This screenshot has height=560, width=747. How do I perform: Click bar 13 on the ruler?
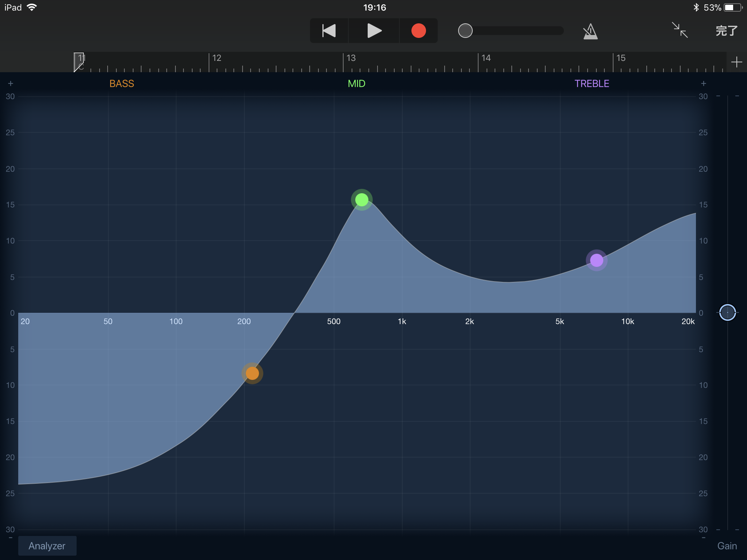coord(351,58)
